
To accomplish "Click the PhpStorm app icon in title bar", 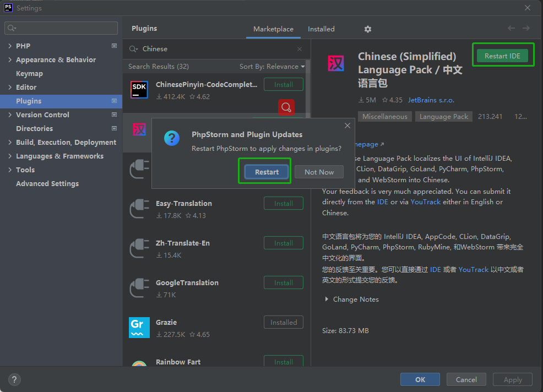I will 8,8.
